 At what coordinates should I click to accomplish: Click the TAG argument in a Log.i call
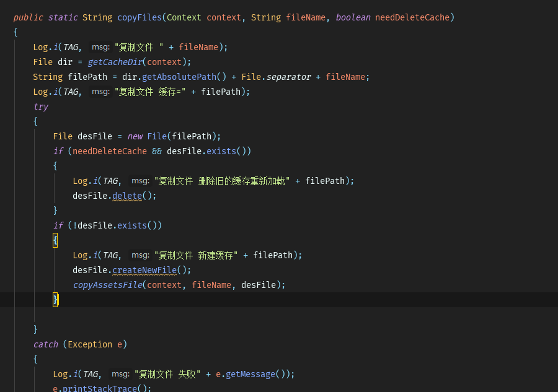71,47
